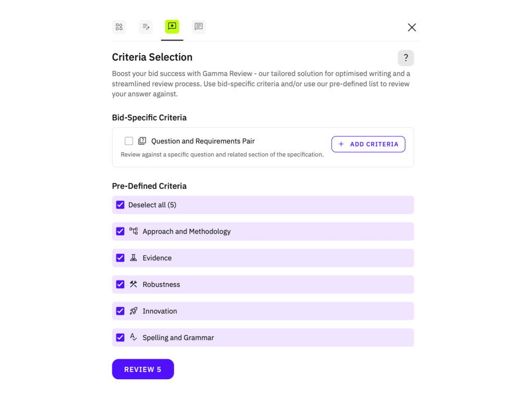This screenshot has width=532, height=399.
Task: Toggle off the Robustness criterion
Action: pyautogui.click(x=120, y=284)
